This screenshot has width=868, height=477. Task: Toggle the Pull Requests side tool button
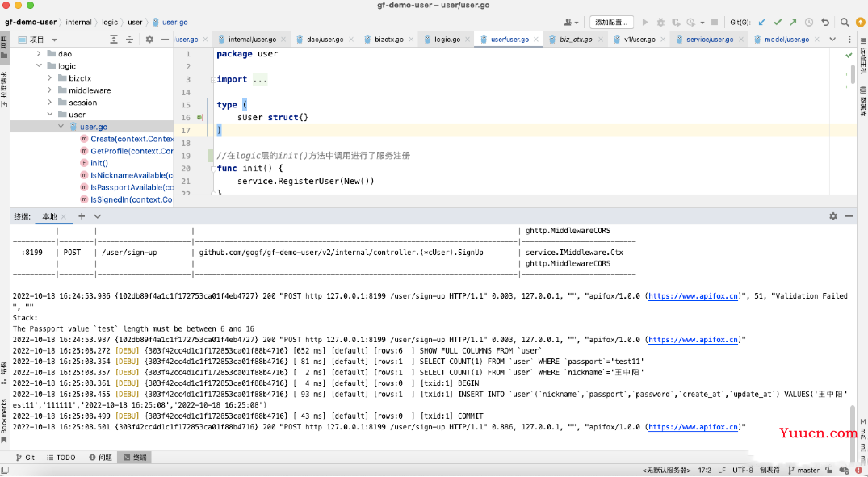[4, 90]
